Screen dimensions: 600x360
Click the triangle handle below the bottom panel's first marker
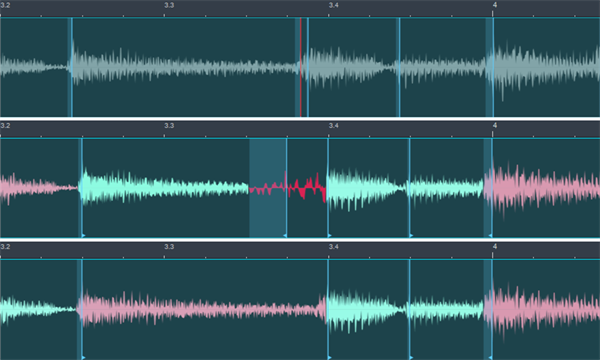coord(83,358)
